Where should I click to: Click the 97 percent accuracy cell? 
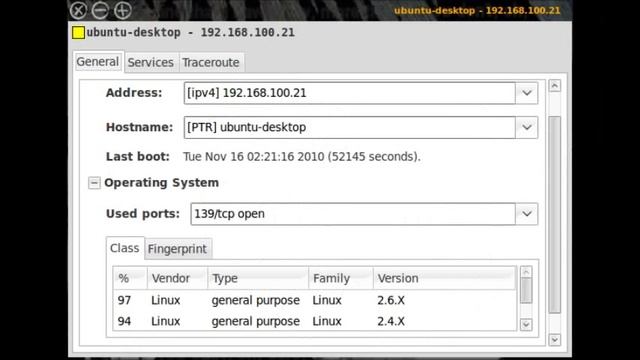click(x=124, y=300)
